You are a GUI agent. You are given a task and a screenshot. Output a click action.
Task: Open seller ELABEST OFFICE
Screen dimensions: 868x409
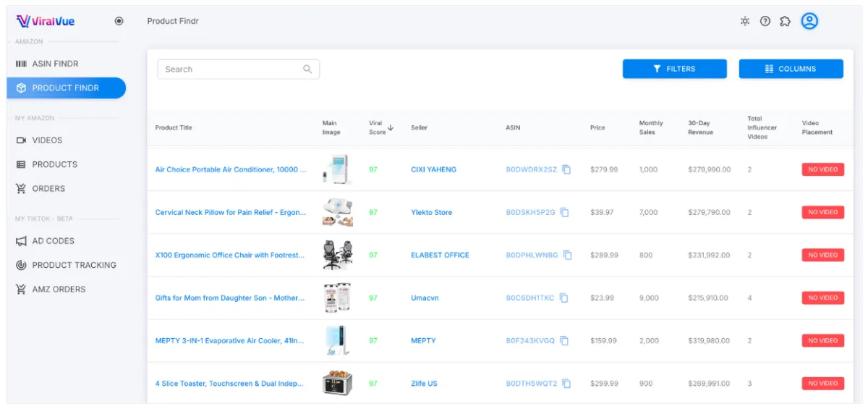click(x=440, y=256)
